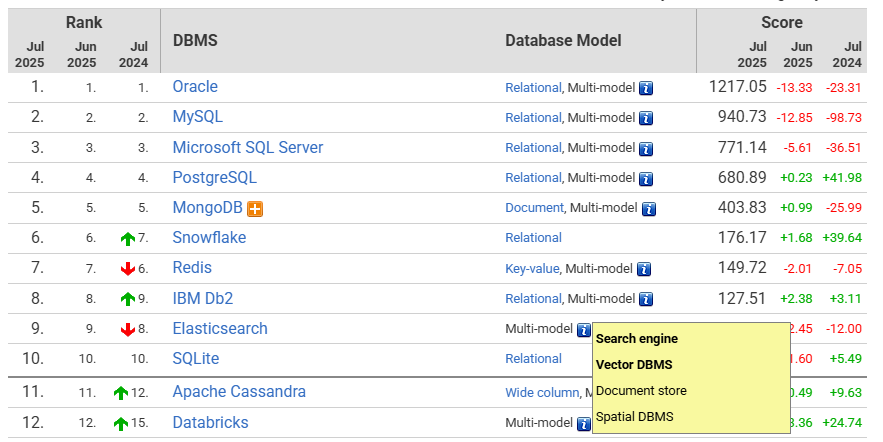Open the Snowflake link
Viewport: 883px width, 442px height.
pos(209,238)
